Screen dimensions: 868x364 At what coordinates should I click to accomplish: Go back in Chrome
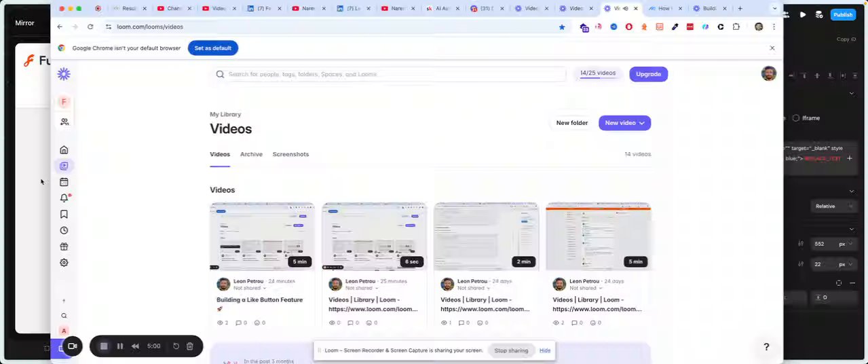point(60,26)
